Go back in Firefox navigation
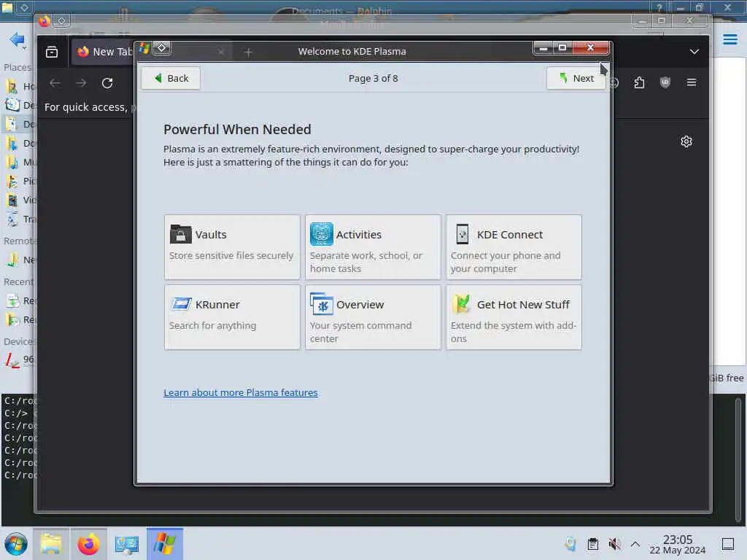 55,83
